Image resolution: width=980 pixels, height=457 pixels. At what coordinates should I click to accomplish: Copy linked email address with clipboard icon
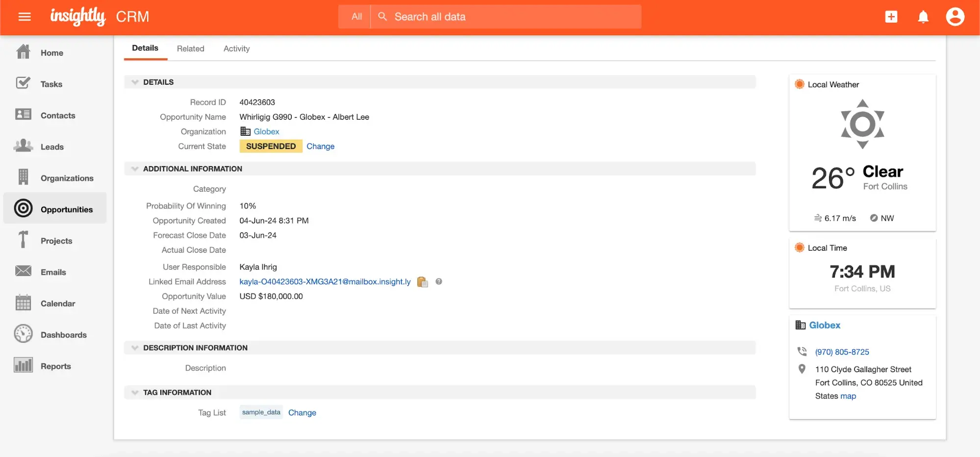tap(422, 282)
